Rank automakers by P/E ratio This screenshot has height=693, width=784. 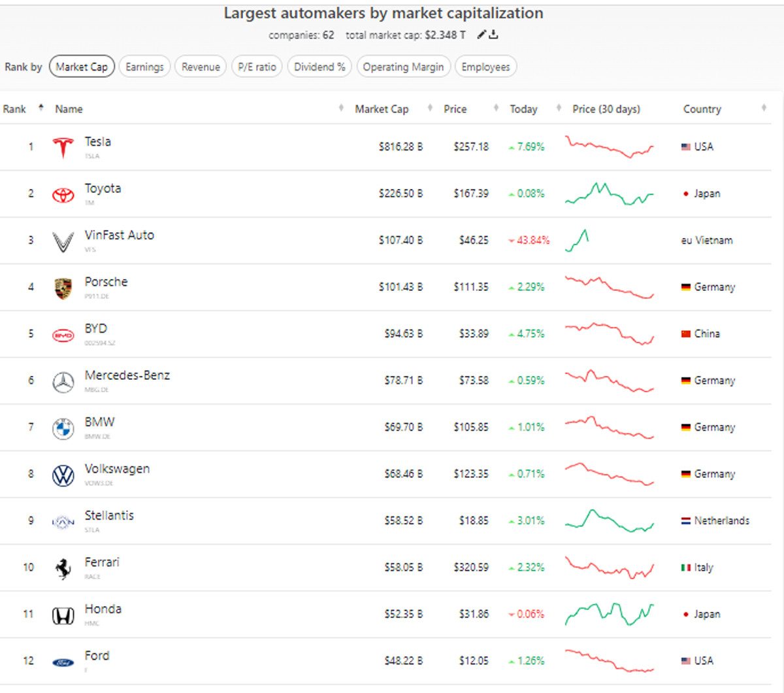click(x=257, y=67)
